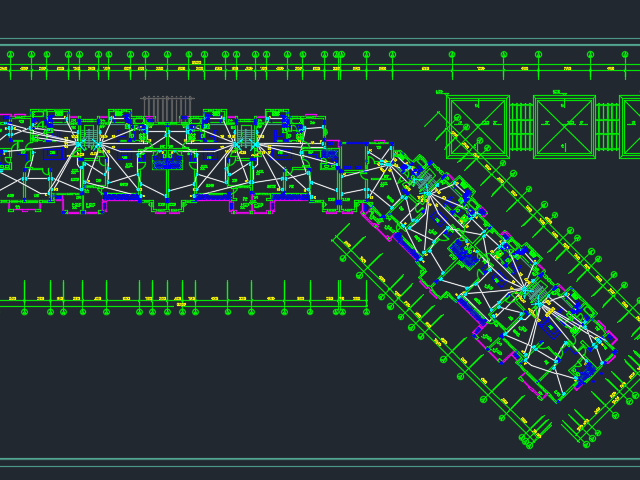Click the middle square roof plan with diagonal cross
This screenshot has width=640, height=480.
564,127
